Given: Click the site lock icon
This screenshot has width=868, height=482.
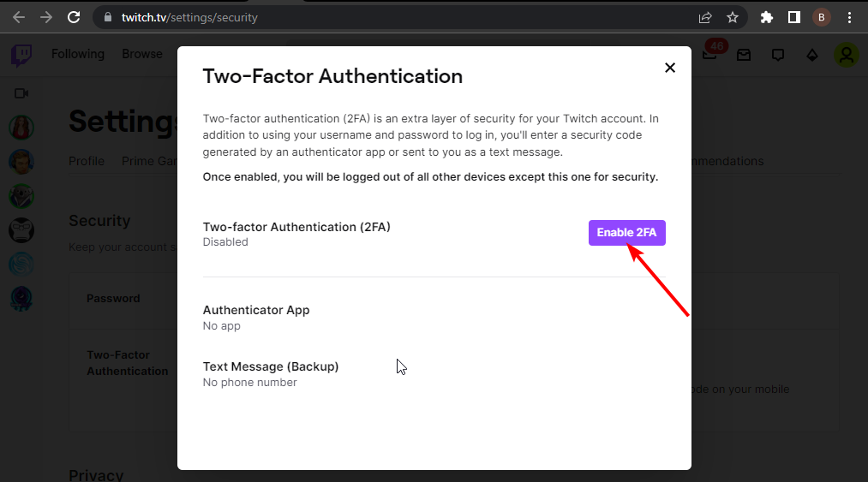Looking at the screenshot, I should tap(107, 17).
